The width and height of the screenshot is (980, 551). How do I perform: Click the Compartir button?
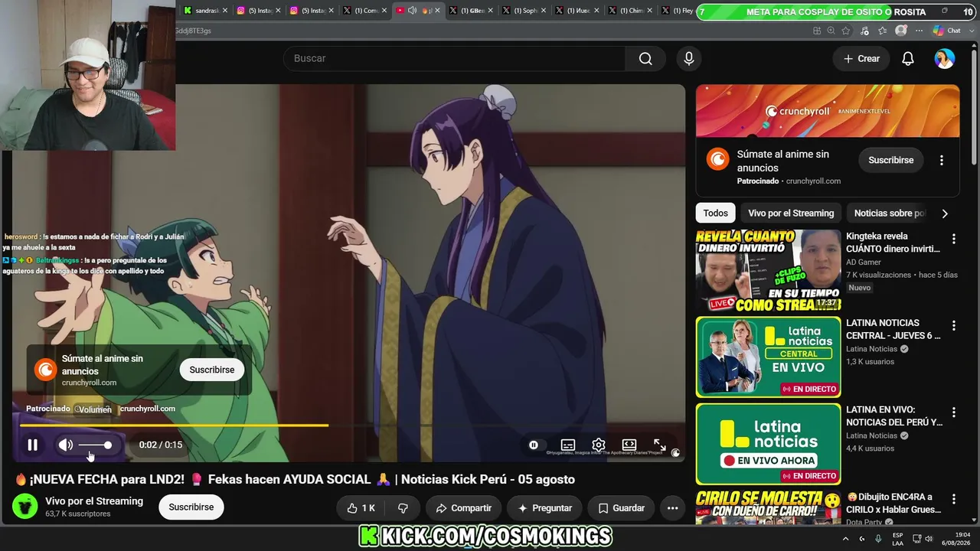pyautogui.click(x=464, y=508)
